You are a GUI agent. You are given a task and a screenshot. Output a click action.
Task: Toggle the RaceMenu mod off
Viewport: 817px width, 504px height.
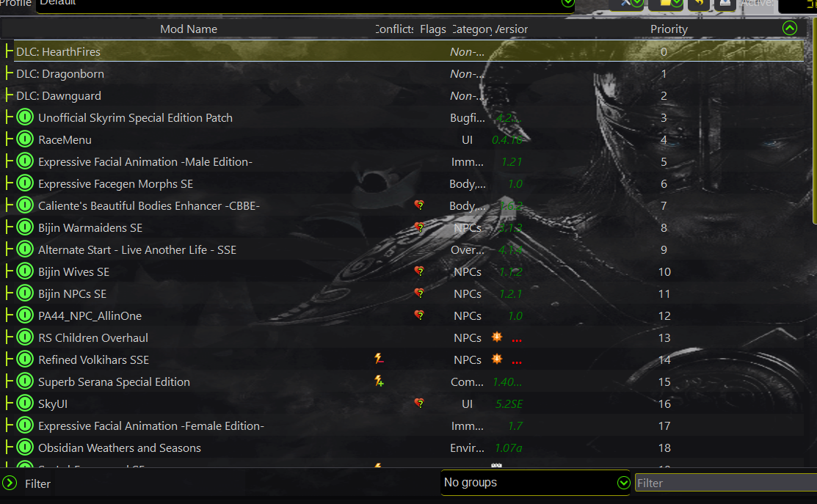click(x=24, y=139)
